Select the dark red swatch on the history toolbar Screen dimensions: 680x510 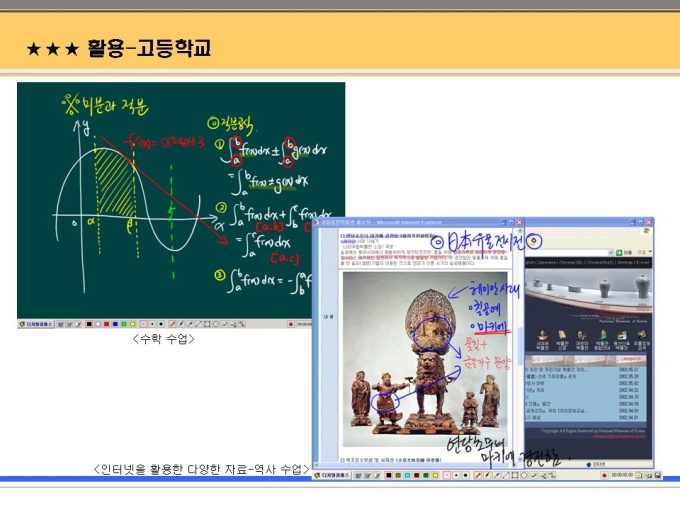pos(417,475)
